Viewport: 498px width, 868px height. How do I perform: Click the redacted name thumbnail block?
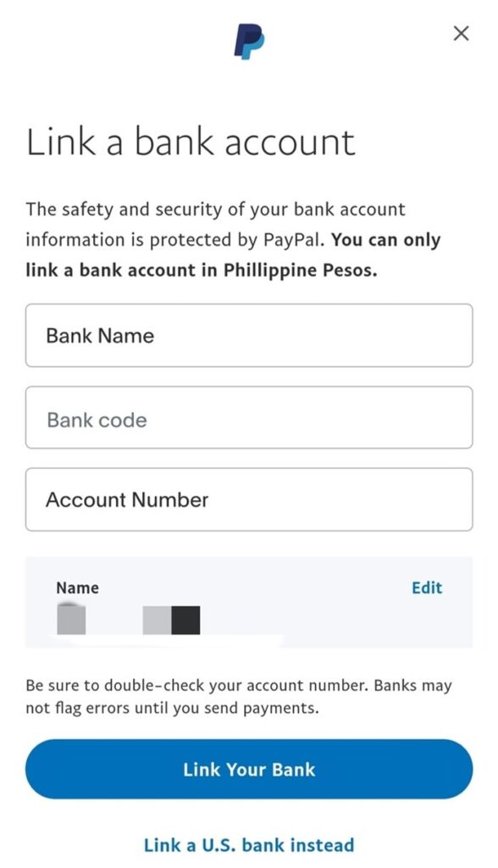tap(71, 618)
